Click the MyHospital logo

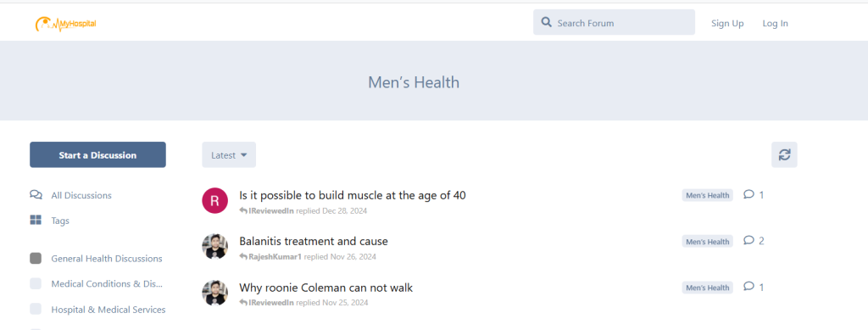(66, 23)
